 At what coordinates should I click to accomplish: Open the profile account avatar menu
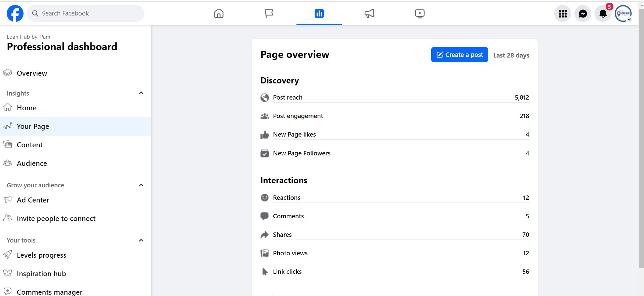(x=623, y=14)
